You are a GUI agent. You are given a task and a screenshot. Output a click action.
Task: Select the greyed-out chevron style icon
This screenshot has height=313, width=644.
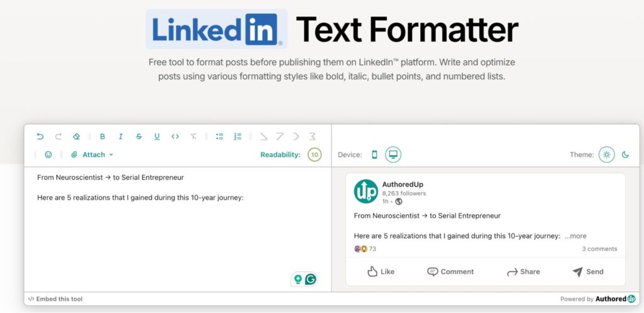click(296, 136)
